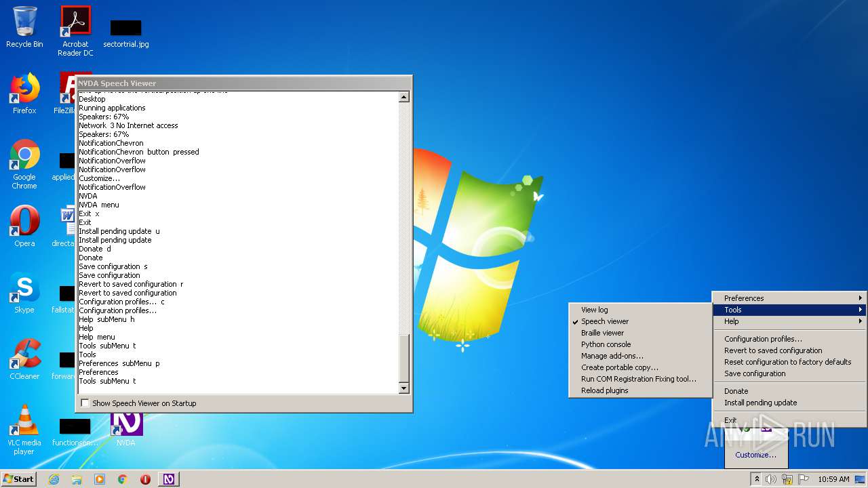Viewport: 868px width, 488px height.
Task: Open the functionsen file on desktop
Action: click(75, 432)
